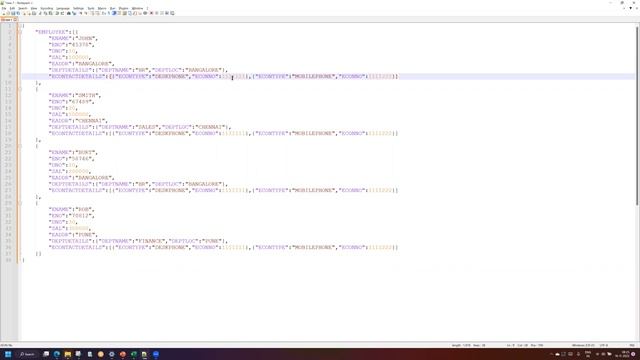The width and height of the screenshot is (640, 360).
Task: Click the UTF-8 encoding in status bar
Action: [604, 345]
